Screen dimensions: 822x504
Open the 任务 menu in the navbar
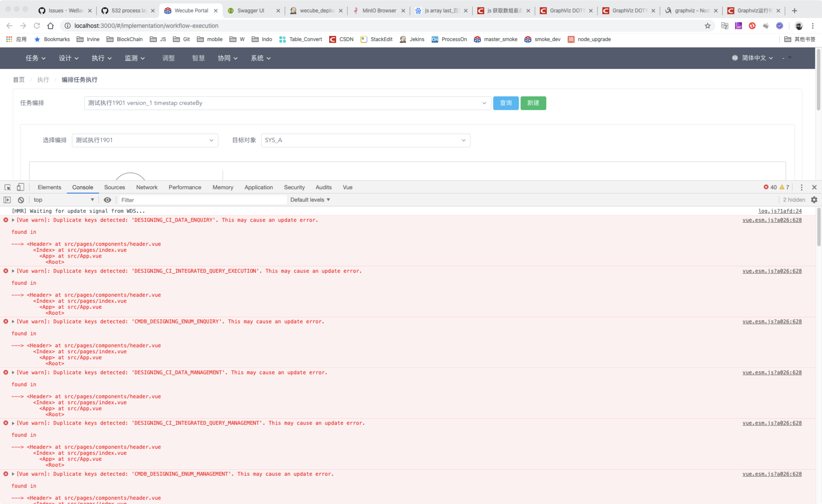(36, 58)
